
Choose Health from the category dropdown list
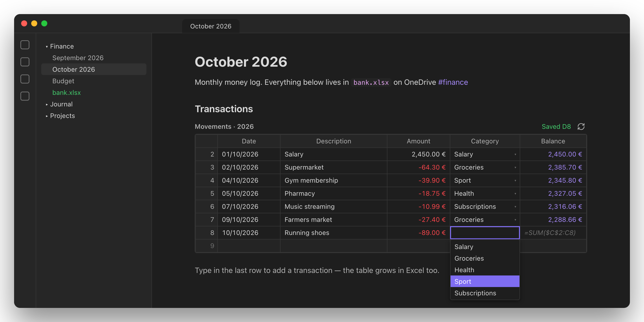(x=485, y=270)
